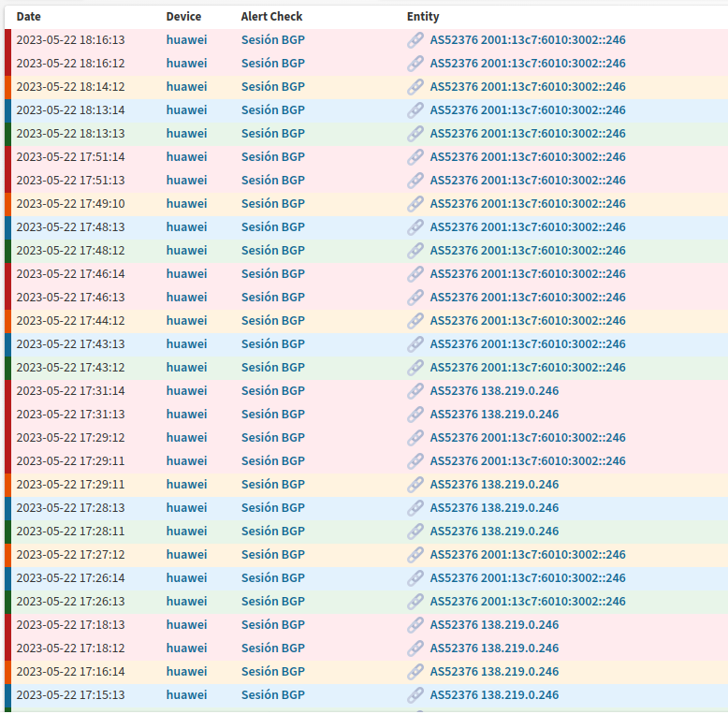Image resolution: width=728 pixels, height=714 pixels.
Task: Open AS52376 138.219.0.246 entity at 17:16:14
Action: pos(494,672)
